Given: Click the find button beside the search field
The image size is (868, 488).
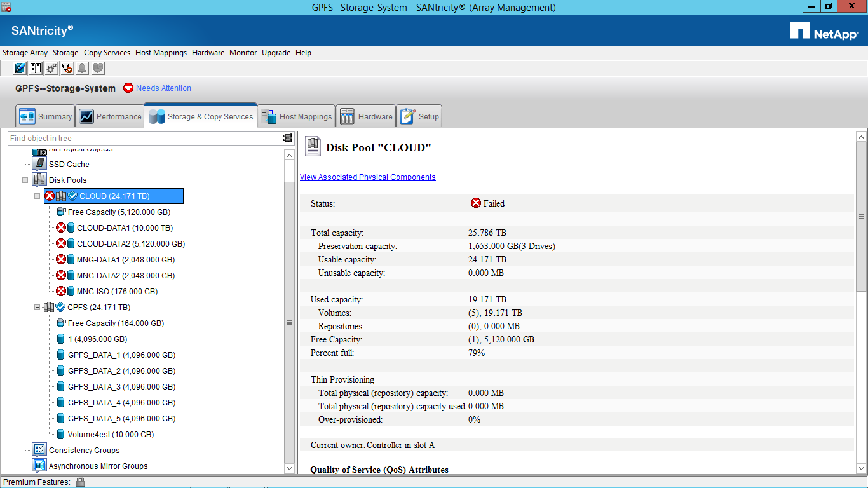Looking at the screenshot, I should (287, 138).
